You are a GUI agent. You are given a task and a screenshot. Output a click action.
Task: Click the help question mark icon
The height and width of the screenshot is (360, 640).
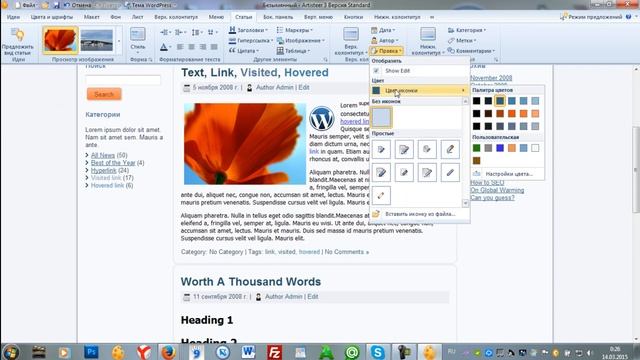629,17
